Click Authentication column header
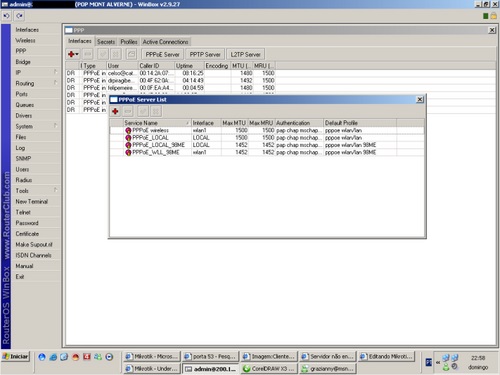This screenshot has width=500, height=375. tap(299, 123)
